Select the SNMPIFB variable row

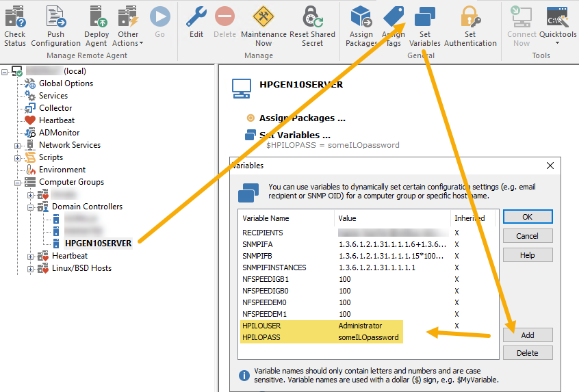368,256
